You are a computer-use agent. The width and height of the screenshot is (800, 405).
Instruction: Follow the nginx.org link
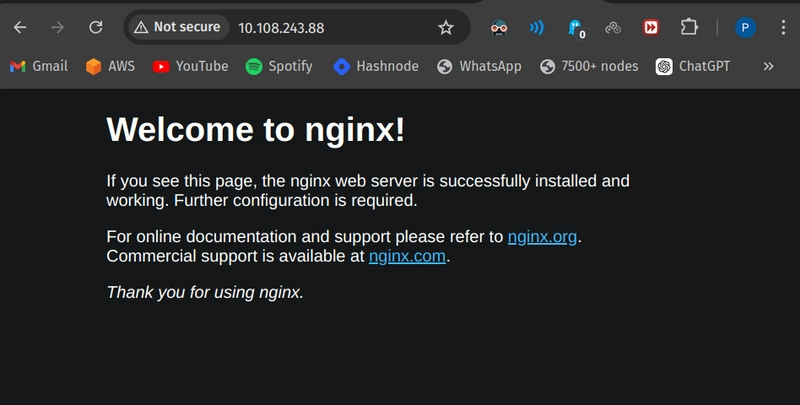pos(542,237)
